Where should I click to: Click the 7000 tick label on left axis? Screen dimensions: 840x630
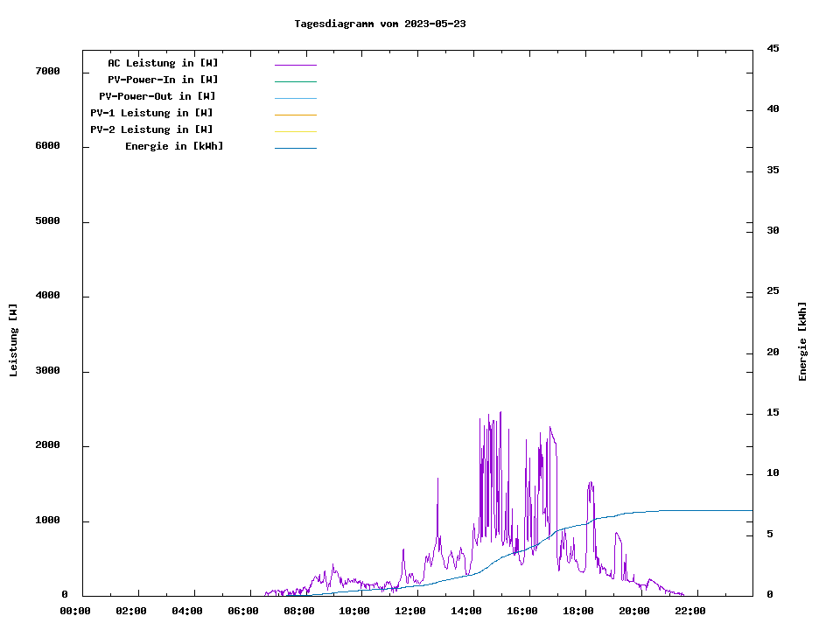click(47, 71)
